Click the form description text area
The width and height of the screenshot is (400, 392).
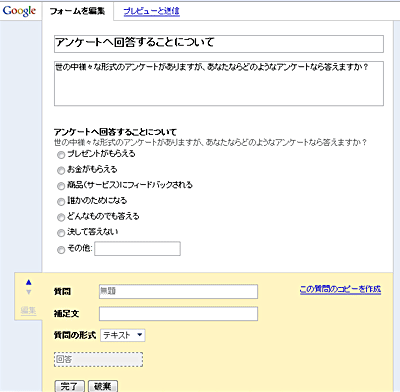tap(219, 83)
